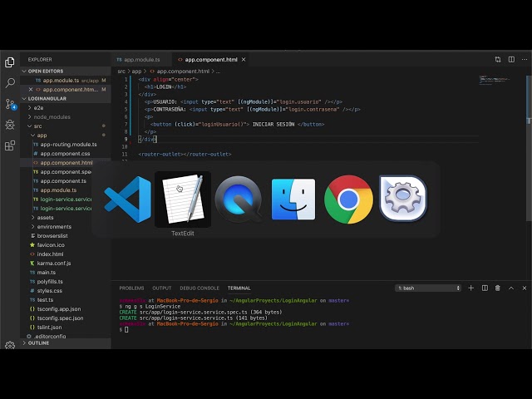
Task: Select the TERMINAL panel tab
Action: tap(239, 288)
